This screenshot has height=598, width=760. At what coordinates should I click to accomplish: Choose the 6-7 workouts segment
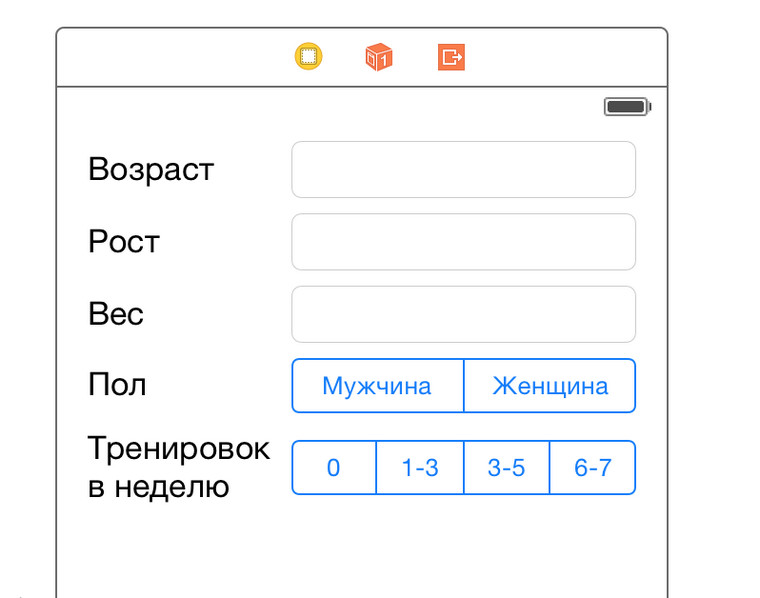tap(593, 468)
